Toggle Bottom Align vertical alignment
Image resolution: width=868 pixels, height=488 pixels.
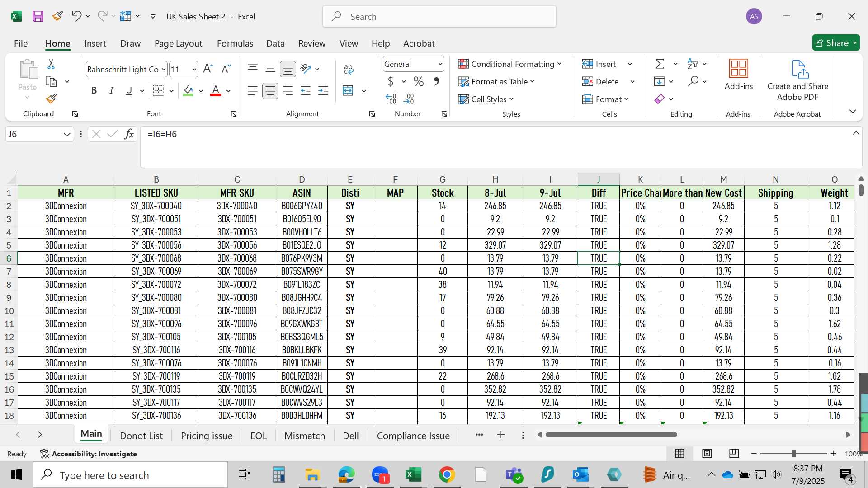click(x=288, y=69)
